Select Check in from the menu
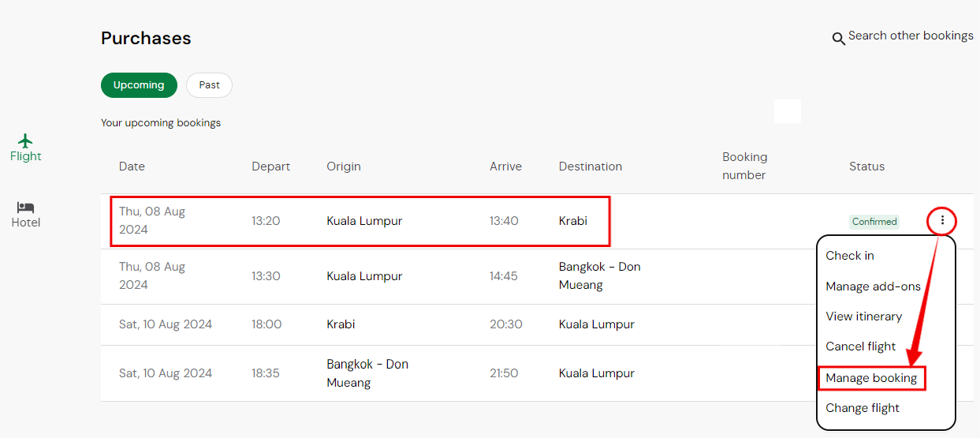 [x=849, y=256]
